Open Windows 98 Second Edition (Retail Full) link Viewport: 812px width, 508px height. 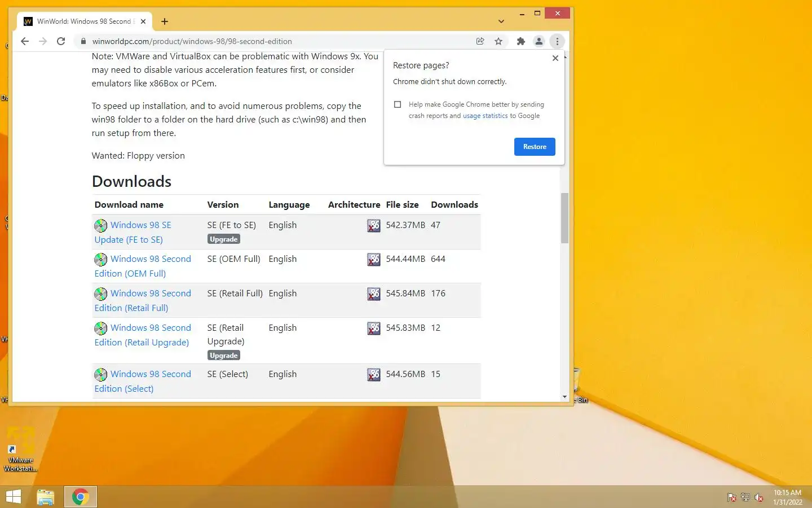(143, 300)
